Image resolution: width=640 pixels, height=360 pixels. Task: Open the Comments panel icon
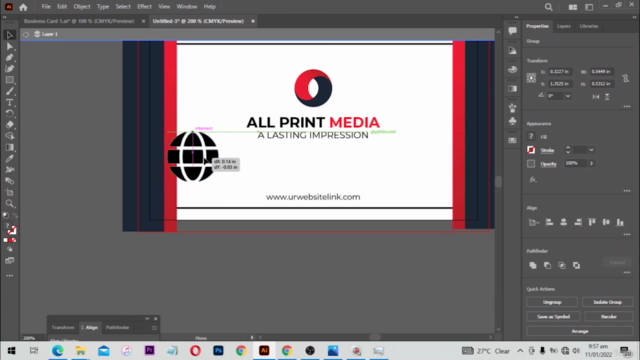click(x=513, y=31)
